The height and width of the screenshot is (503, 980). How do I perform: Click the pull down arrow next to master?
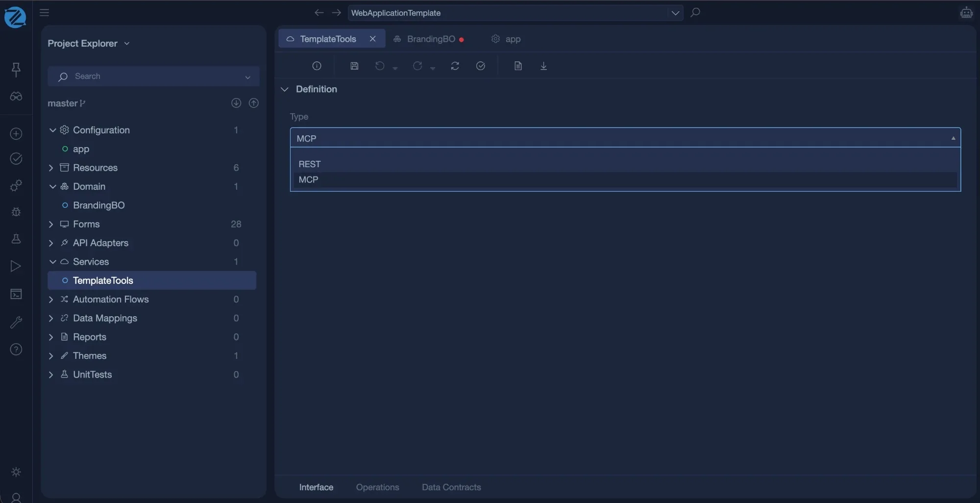[236, 103]
